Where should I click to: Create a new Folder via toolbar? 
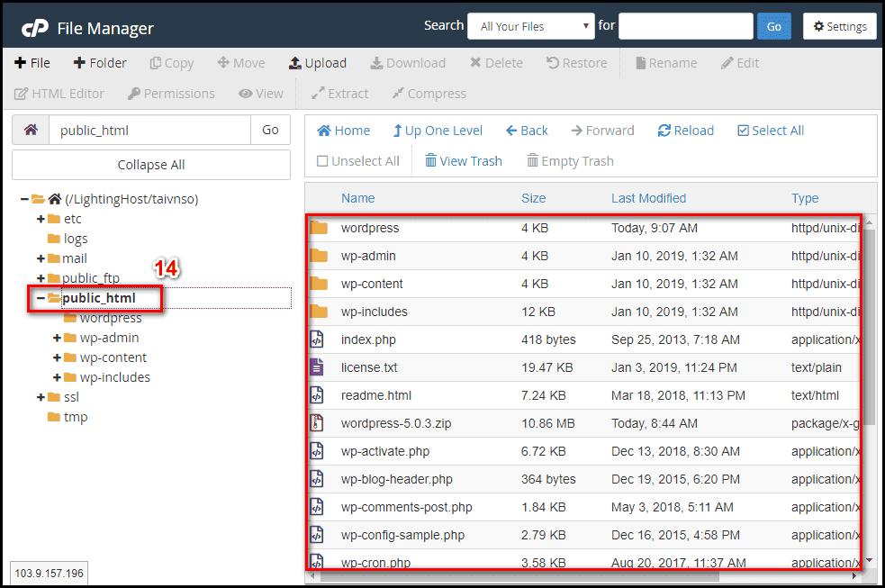click(100, 63)
